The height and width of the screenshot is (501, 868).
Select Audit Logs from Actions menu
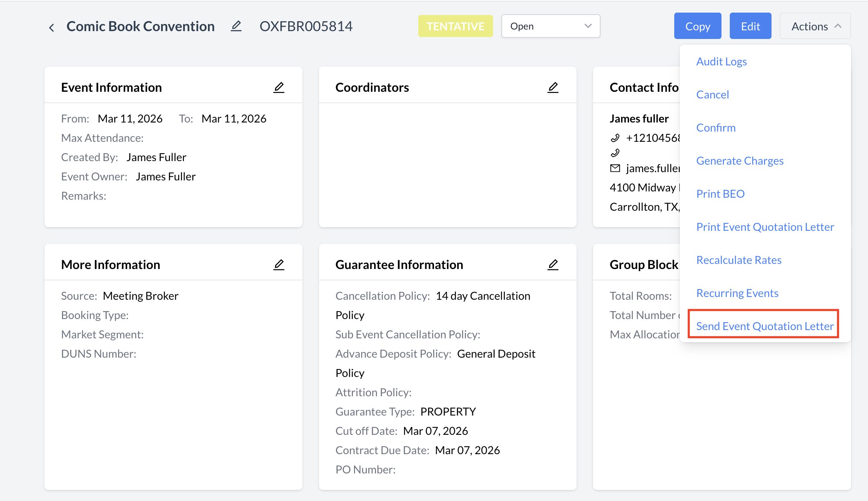click(x=721, y=61)
